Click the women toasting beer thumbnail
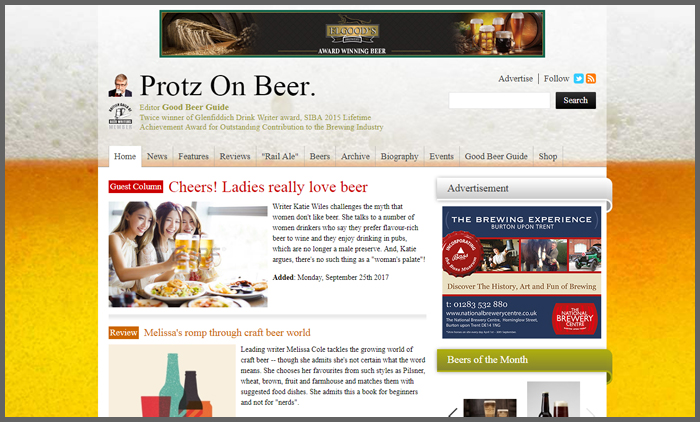Viewport: 700px width, 422px height. pos(188,254)
